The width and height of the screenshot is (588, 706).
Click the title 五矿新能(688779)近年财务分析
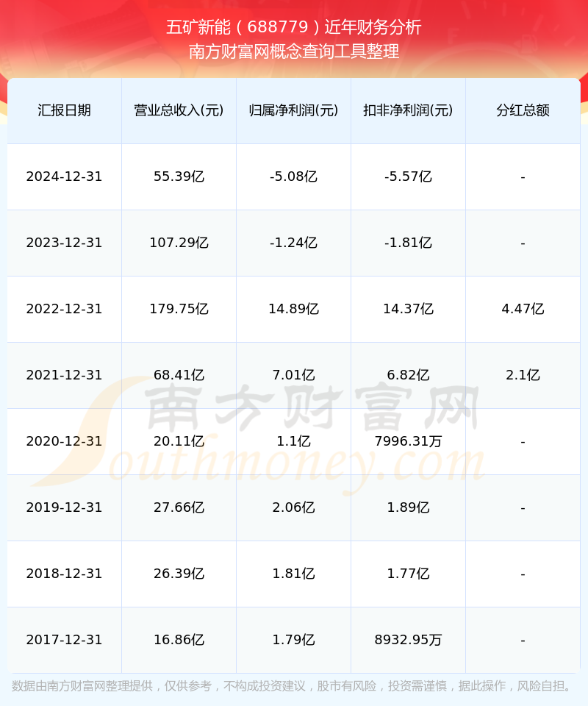point(294,27)
